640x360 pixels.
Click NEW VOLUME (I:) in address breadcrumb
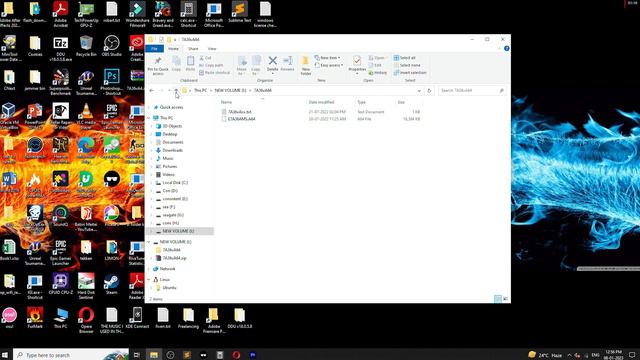click(230, 90)
